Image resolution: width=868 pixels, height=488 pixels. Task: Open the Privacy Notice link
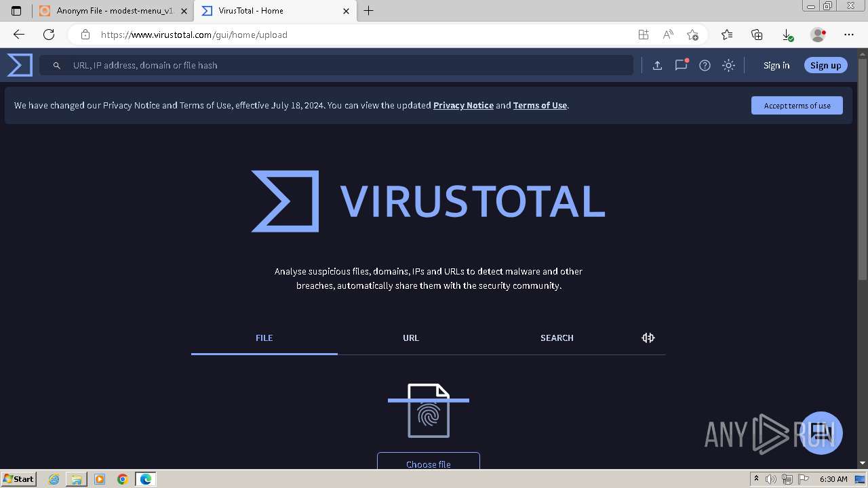(463, 105)
